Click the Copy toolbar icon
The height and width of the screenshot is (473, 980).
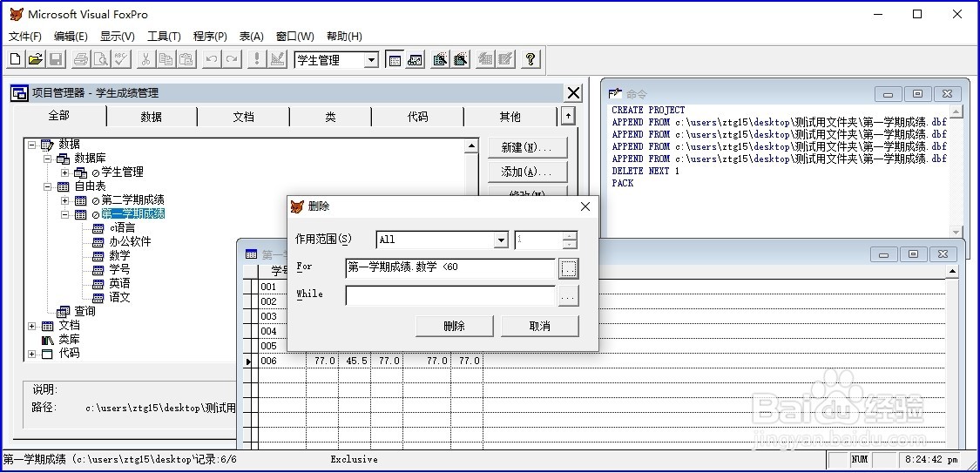[166, 59]
